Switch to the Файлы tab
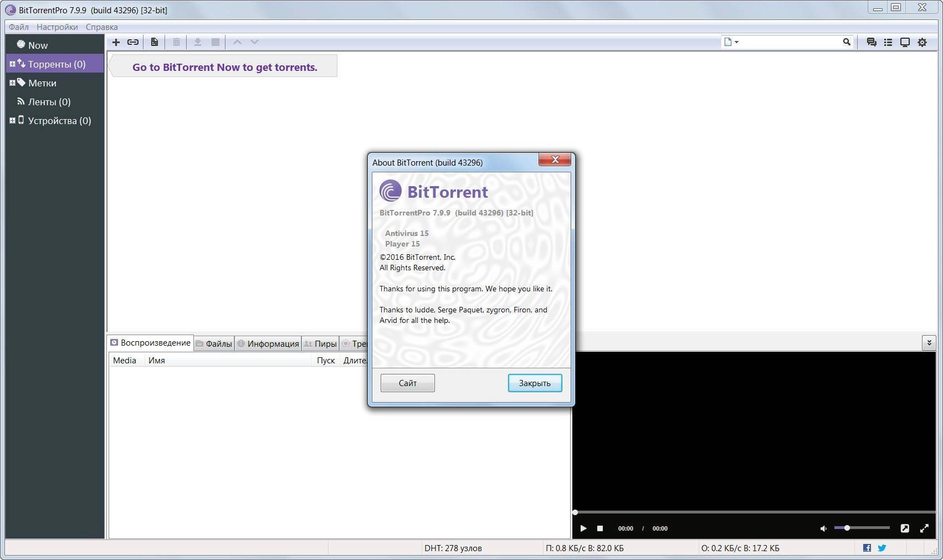Viewport: 943px width, 560px height. coord(214,343)
